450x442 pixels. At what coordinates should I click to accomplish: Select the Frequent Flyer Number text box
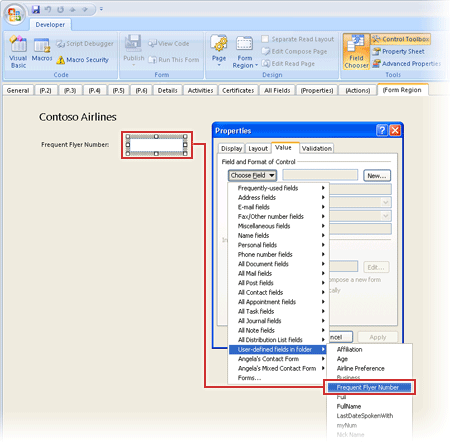pyautogui.click(x=157, y=145)
